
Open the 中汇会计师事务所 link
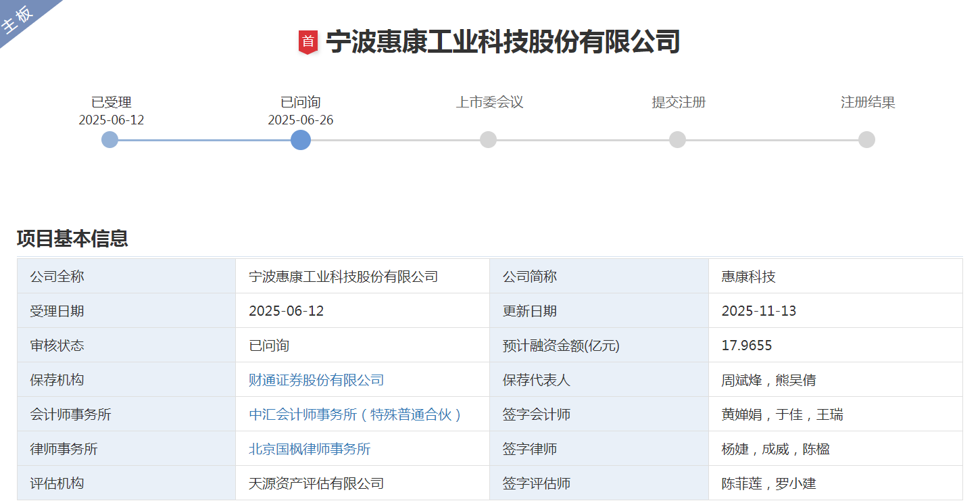point(356,414)
